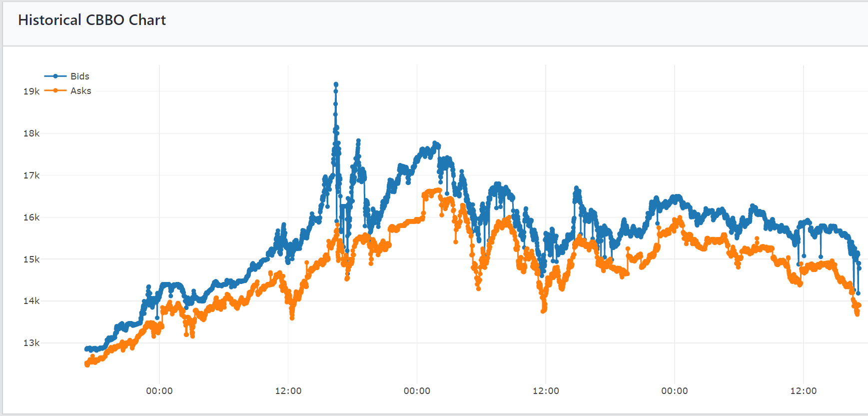Click the 16k y-axis label

click(x=31, y=217)
